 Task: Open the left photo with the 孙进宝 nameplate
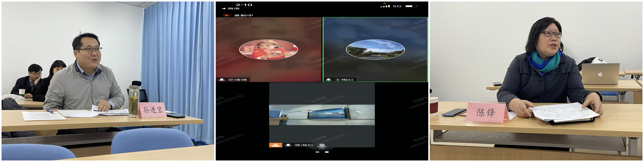[x=108, y=81]
